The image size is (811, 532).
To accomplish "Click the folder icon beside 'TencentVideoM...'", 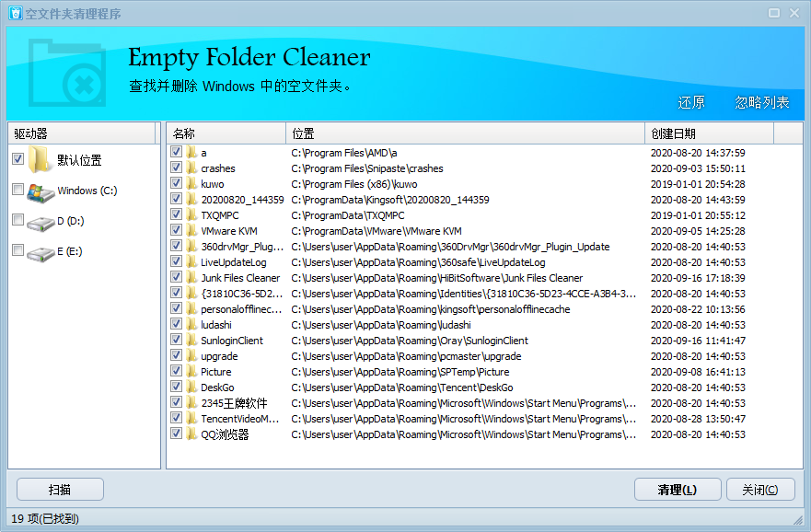I will point(192,418).
